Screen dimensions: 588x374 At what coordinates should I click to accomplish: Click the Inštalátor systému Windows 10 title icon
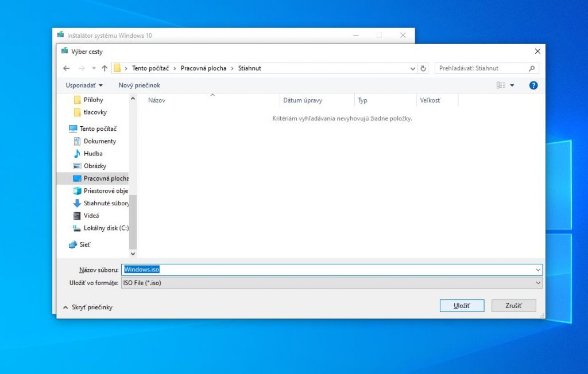pyautogui.click(x=60, y=35)
